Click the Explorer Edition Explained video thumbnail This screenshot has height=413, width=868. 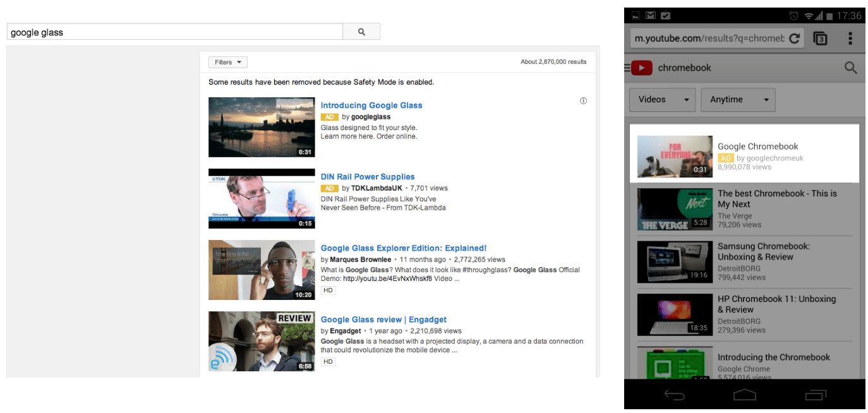click(x=262, y=270)
